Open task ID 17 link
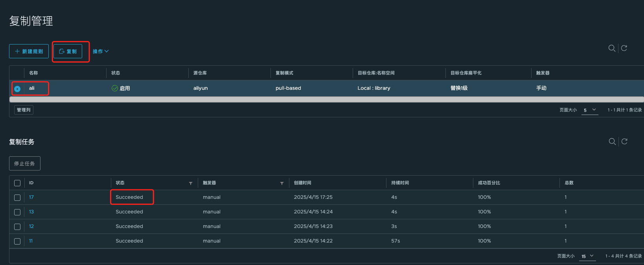Viewport: 644px width, 265px height. tap(31, 197)
